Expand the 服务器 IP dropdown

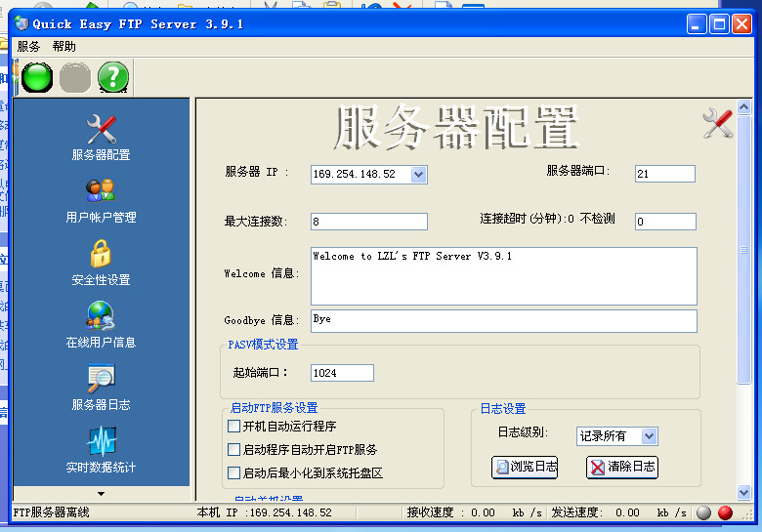point(418,174)
